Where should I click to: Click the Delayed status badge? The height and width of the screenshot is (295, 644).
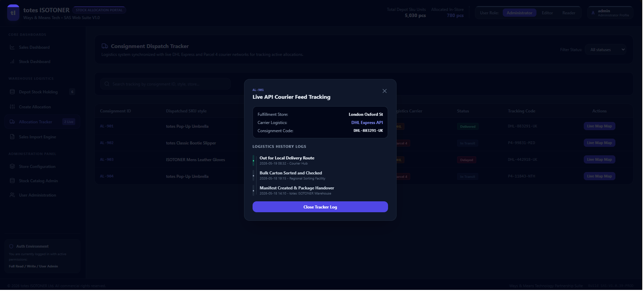(x=467, y=160)
